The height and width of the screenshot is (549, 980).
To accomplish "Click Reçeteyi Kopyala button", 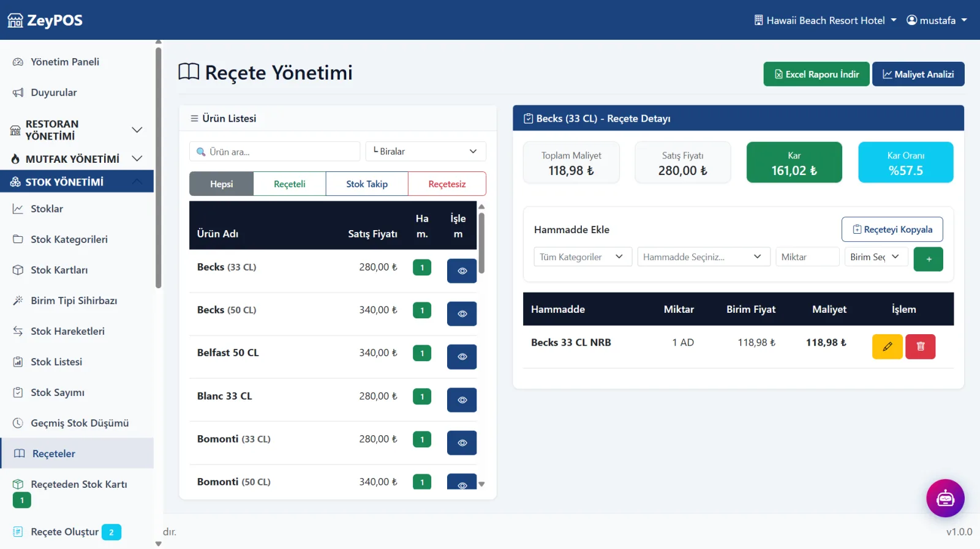I will pos(892,230).
